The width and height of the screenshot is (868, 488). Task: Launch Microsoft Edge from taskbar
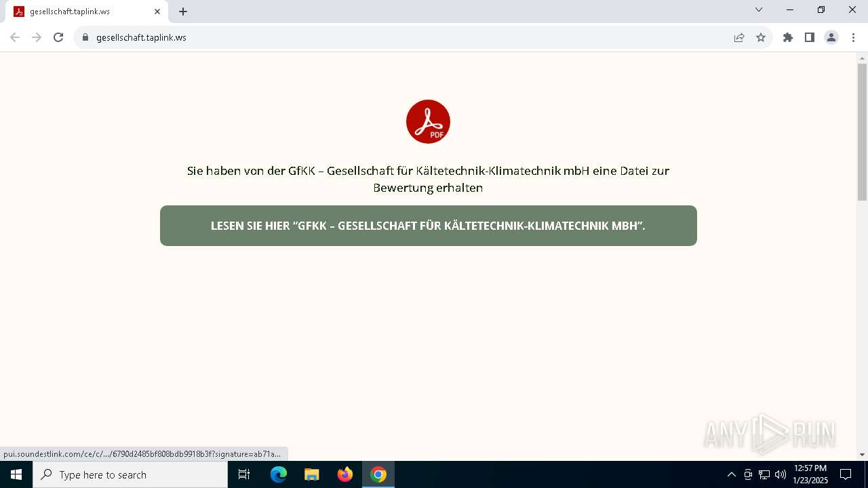click(x=279, y=474)
